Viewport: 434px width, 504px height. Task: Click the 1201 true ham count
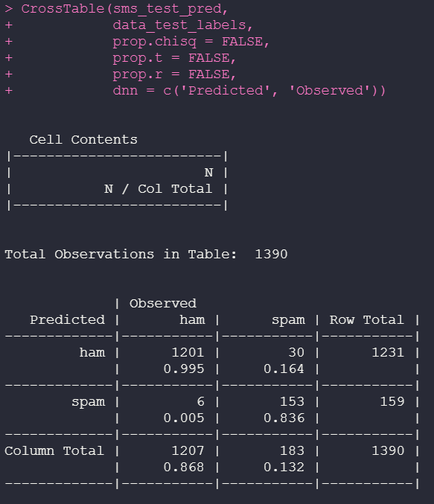[188, 353]
